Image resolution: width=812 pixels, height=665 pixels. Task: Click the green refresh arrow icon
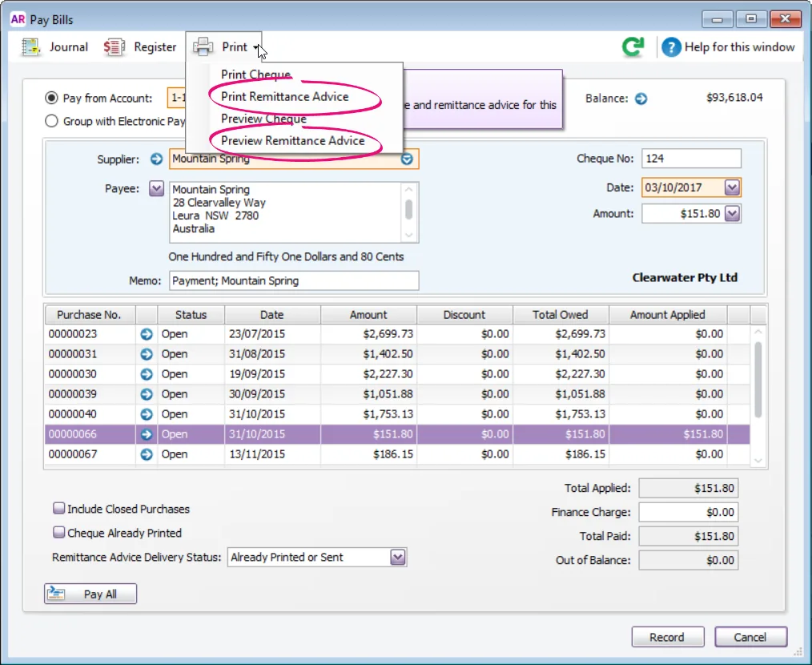(x=633, y=46)
